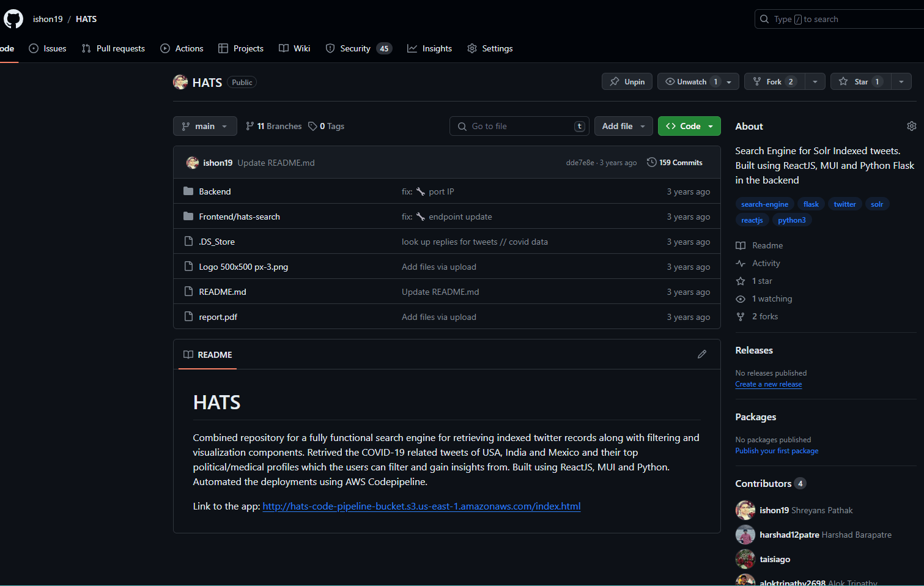
Task: Publish your first package link
Action: pyautogui.click(x=777, y=451)
